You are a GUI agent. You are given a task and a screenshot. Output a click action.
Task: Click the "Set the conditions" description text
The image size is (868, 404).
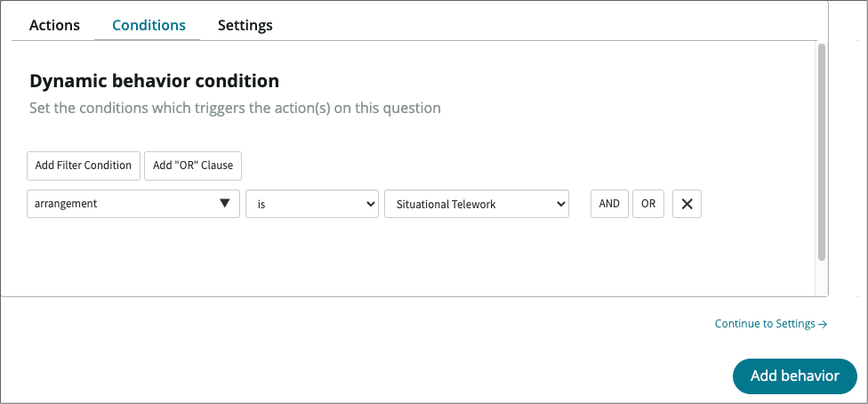[x=235, y=109]
